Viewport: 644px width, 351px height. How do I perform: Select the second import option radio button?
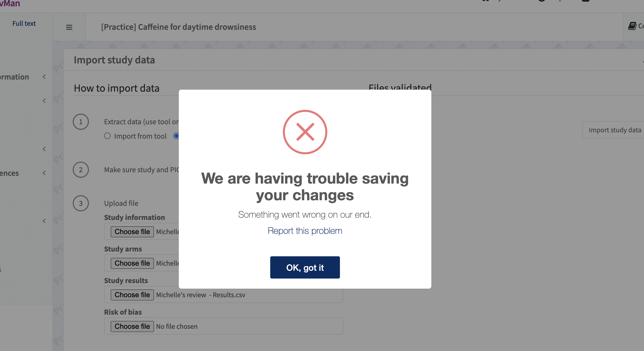click(176, 136)
